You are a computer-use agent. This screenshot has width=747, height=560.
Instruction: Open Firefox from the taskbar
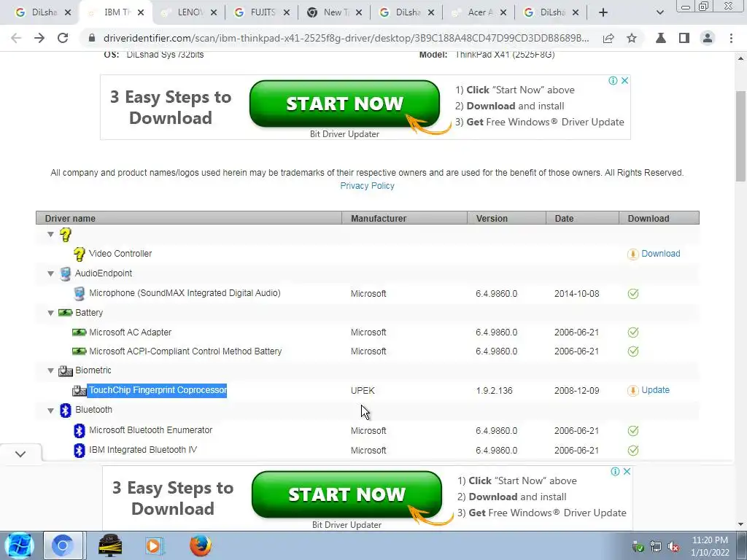[200, 545]
